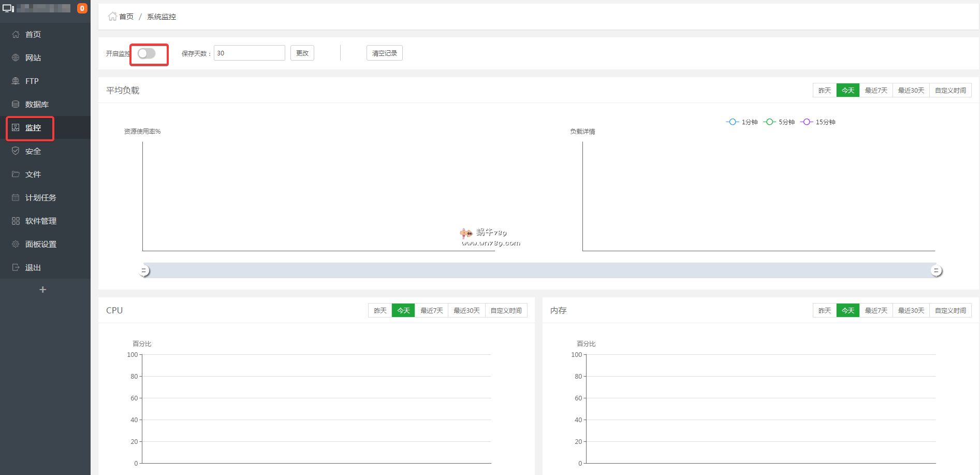This screenshot has width=980, height=475.
Task: Click the left handle of load chart slider
Action: [144, 271]
